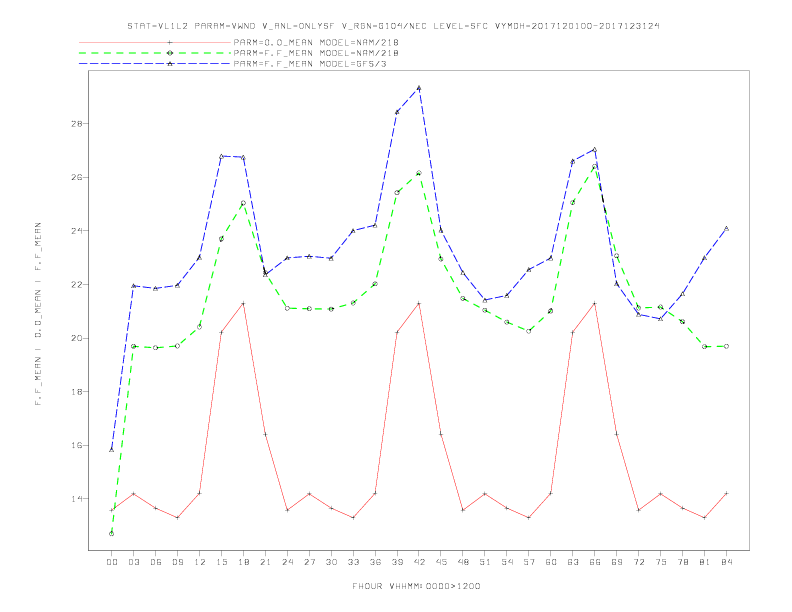
Task: Click x-axis forecast hour label 39
Action: 397,562
